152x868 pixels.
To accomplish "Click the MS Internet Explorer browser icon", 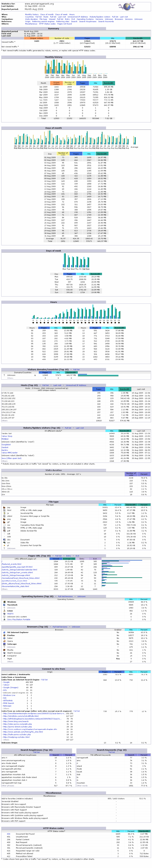I will (4, 632).
